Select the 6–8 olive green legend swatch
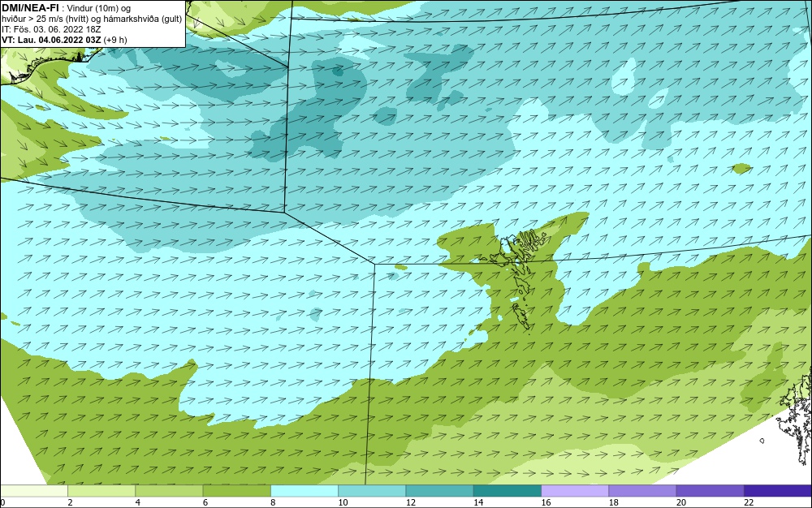The width and height of the screenshot is (812, 508). click(236, 491)
